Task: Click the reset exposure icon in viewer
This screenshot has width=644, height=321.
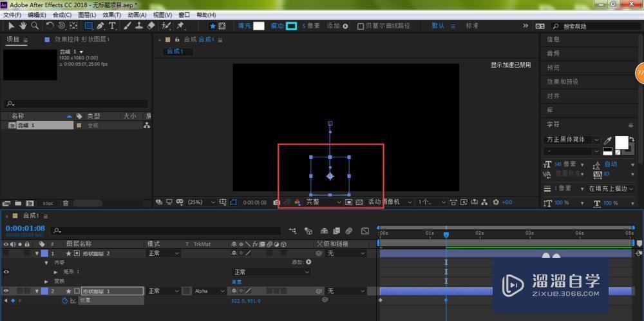Action: click(496, 202)
